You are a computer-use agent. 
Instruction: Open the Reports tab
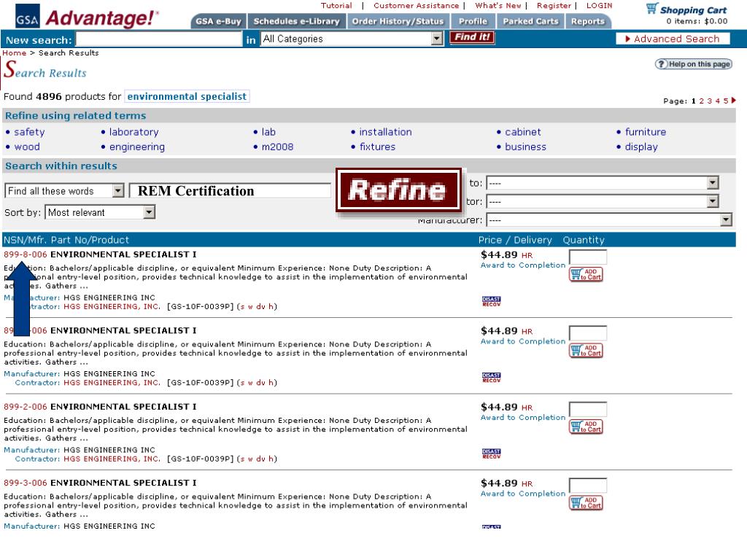pos(588,21)
